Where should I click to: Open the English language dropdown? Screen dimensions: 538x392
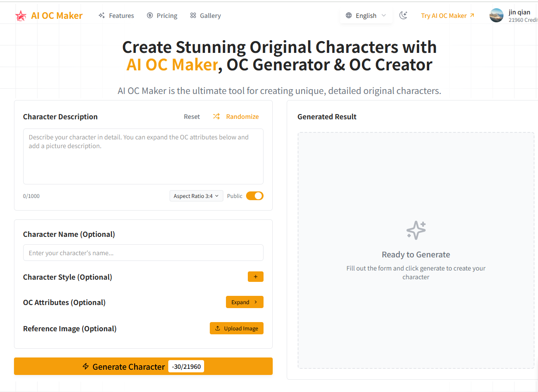(366, 15)
